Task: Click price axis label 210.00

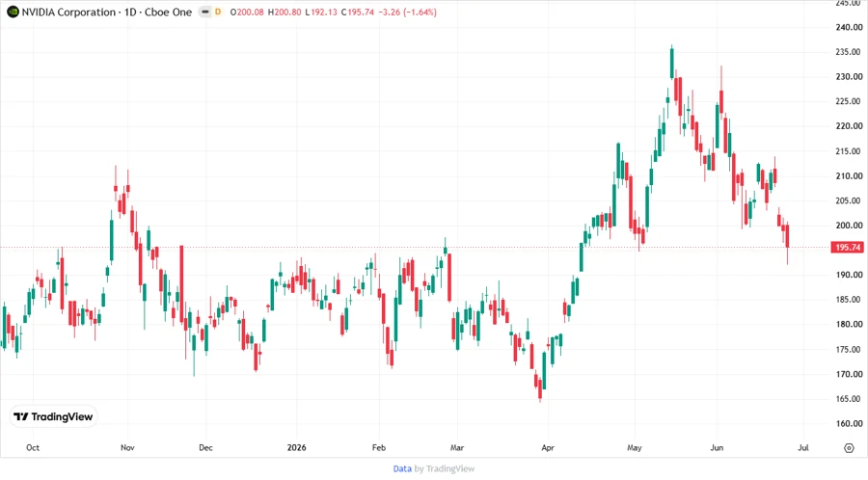Action: (849, 175)
